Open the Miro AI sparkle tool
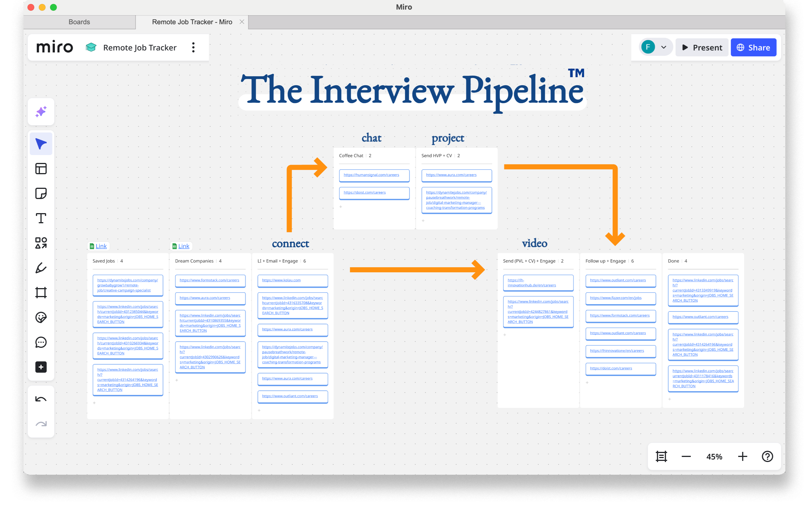Viewport: 812px width, 506px height. pos(41,112)
